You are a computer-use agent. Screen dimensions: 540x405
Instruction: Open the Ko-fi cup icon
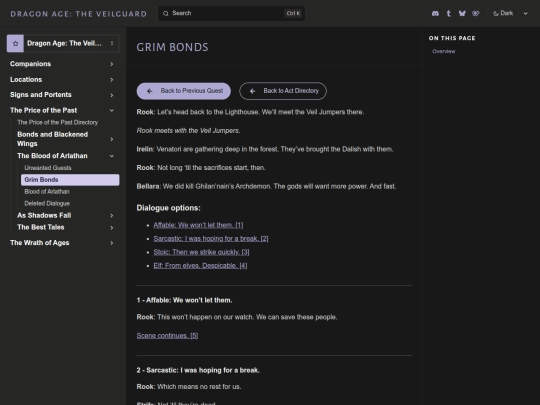[476, 13]
